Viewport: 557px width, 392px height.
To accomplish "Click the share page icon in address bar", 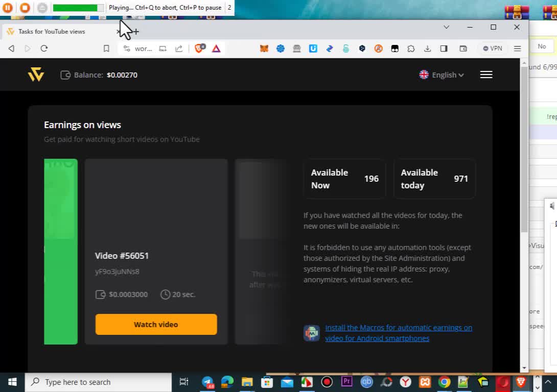I will point(179,48).
